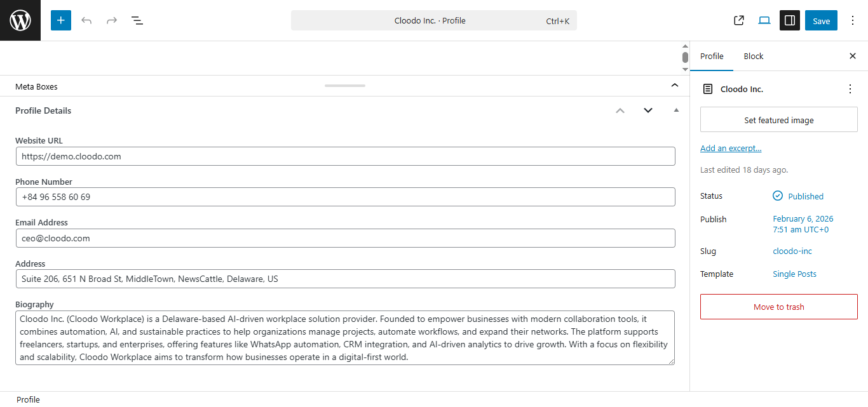The image size is (868, 407).
Task: Click the Add an excerpt link
Action: coord(731,148)
